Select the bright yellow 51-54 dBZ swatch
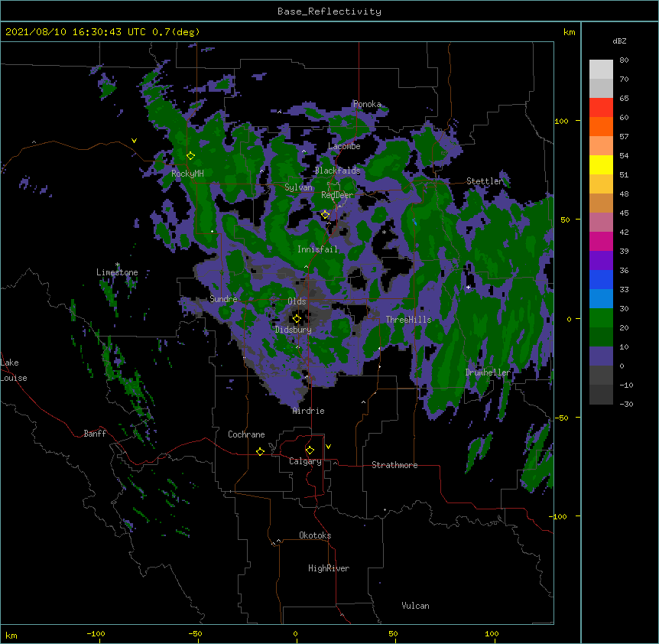Image resolution: width=659 pixels, height=644 pixels. pyautogui.click(x=601, y=164)
